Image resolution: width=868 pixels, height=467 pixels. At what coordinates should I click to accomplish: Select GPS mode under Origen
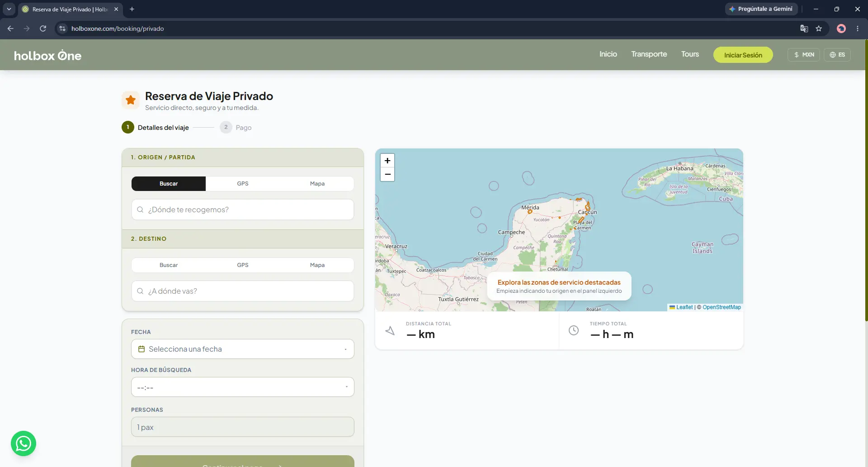(x=243, y=184)
